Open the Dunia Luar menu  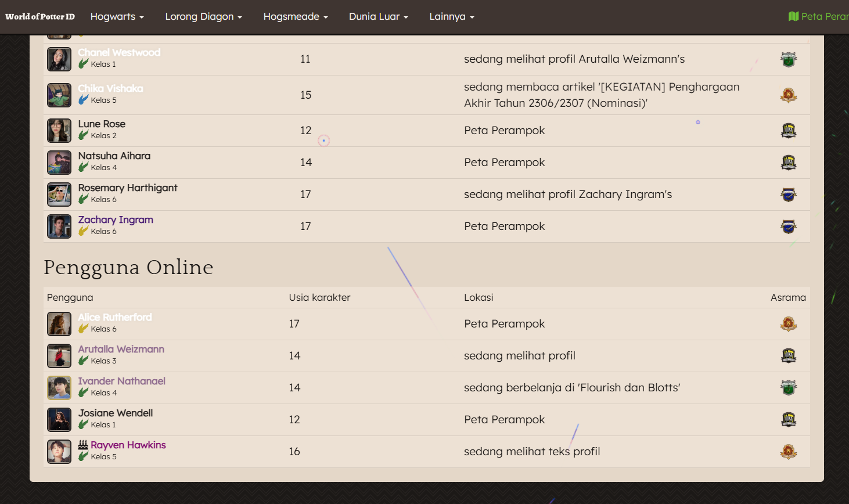click(378, 16)
